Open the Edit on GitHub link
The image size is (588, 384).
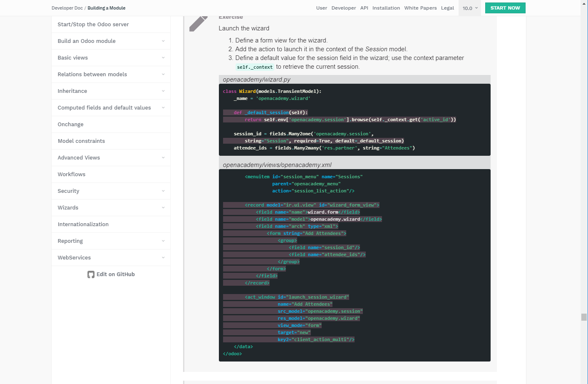pos(115,274)
